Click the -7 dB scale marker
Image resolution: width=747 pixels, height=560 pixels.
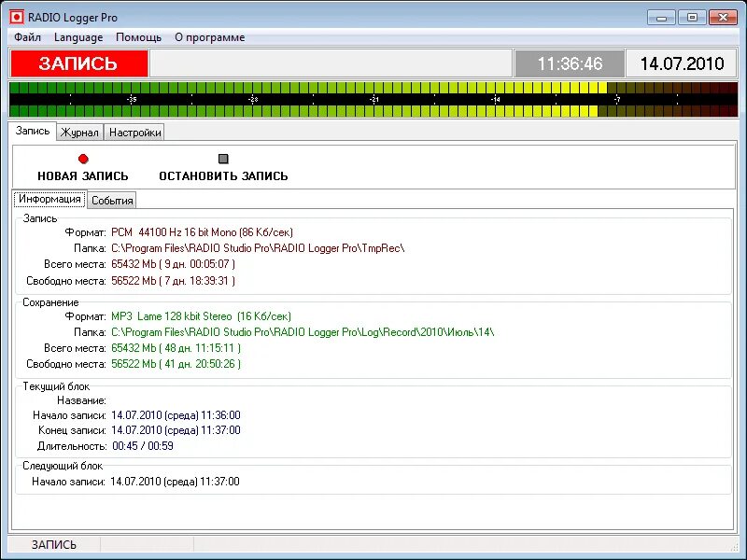coord(617,100)
